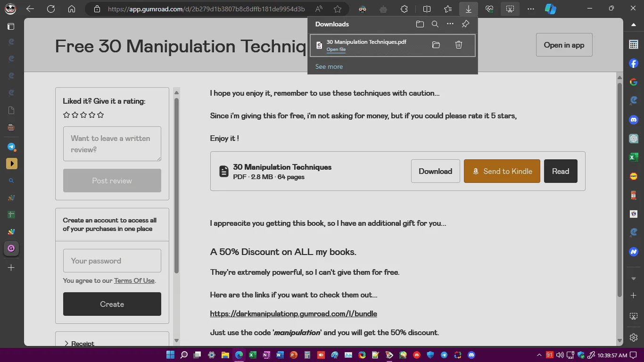This screenshot has height=362, width=644.
Task: Go back to the previous page
Action: point(30,9)
